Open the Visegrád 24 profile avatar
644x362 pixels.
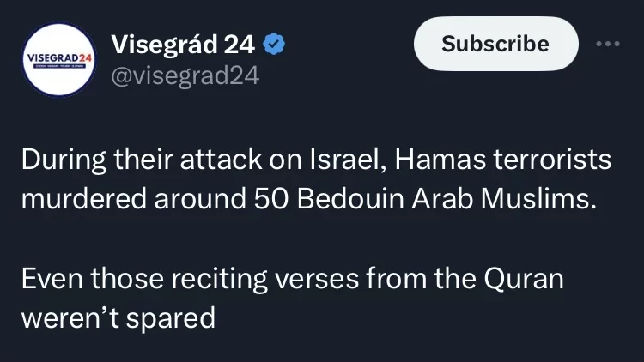[58, 58]
